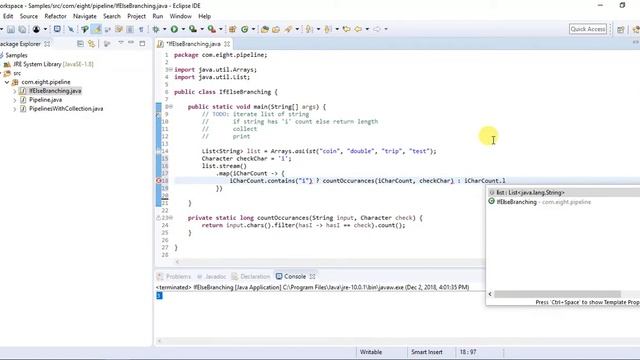Toggle Skip All Breakpoints
This screenshot has width=640, height=360.
(x=71, y=29)
